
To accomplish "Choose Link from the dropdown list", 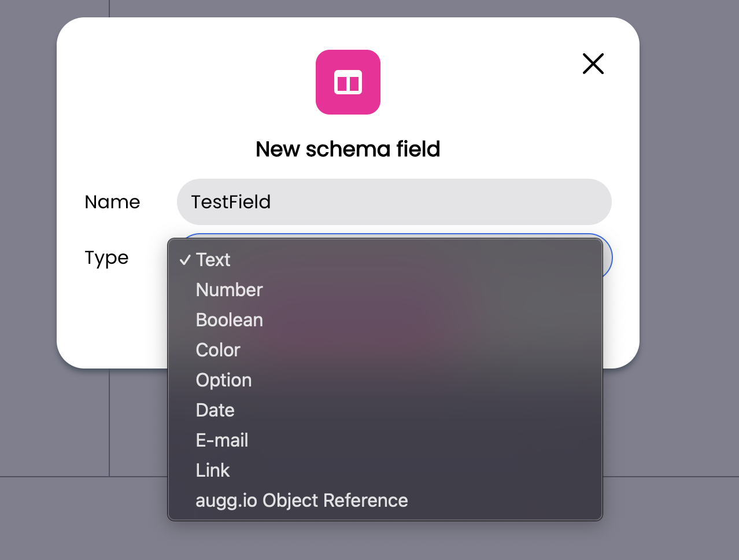I will [x=213, y=470].
